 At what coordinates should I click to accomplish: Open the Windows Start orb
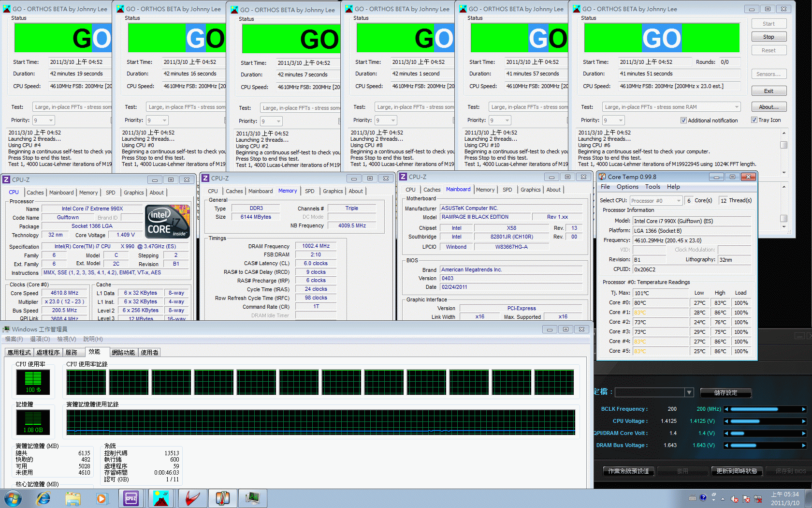[13, 498]
